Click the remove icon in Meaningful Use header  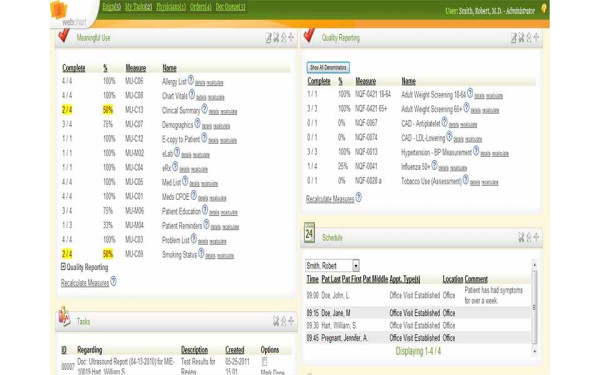coord(276,38)
